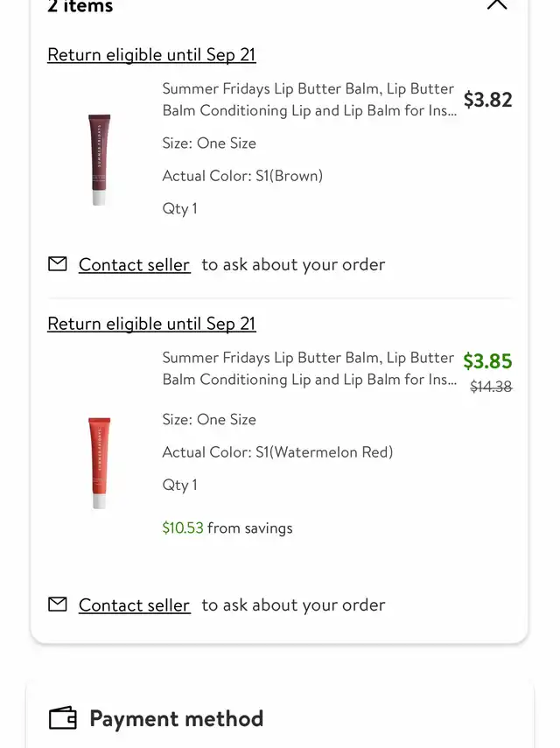This screenshot has width=560, height=748.
Task: Click Actual Color: S1(Watermelon Red) text
Action: [x=277, y=452]
